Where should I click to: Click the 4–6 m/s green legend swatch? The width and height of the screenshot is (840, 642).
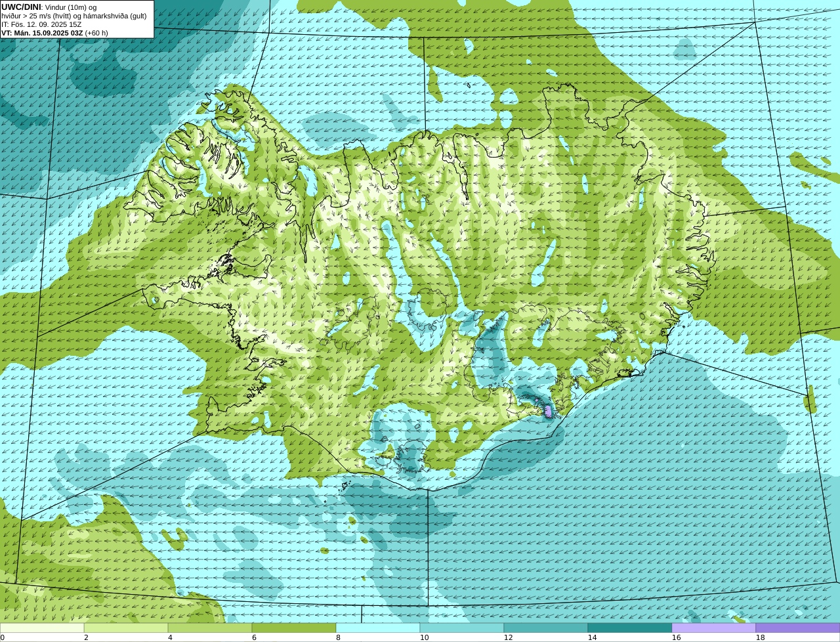point(210,628)
